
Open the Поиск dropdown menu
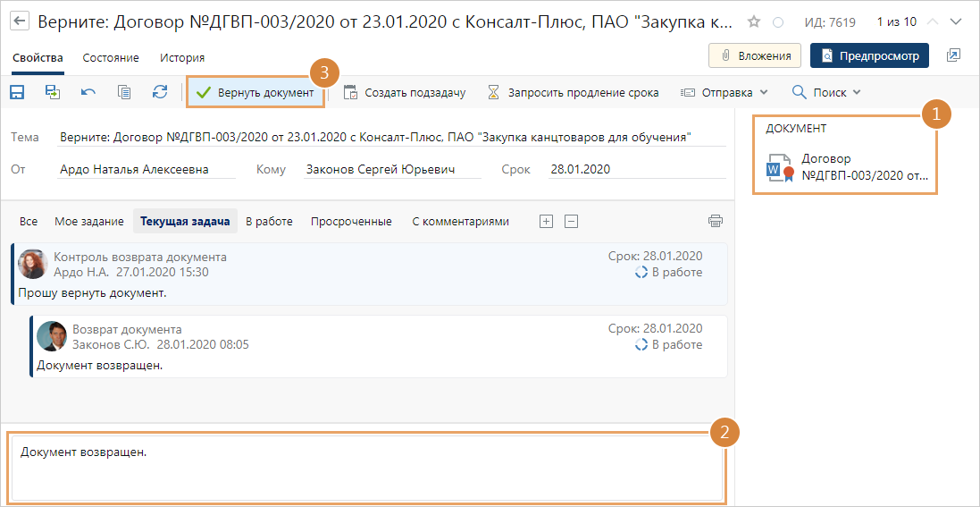pyautogui.click(x=826, y=92)
